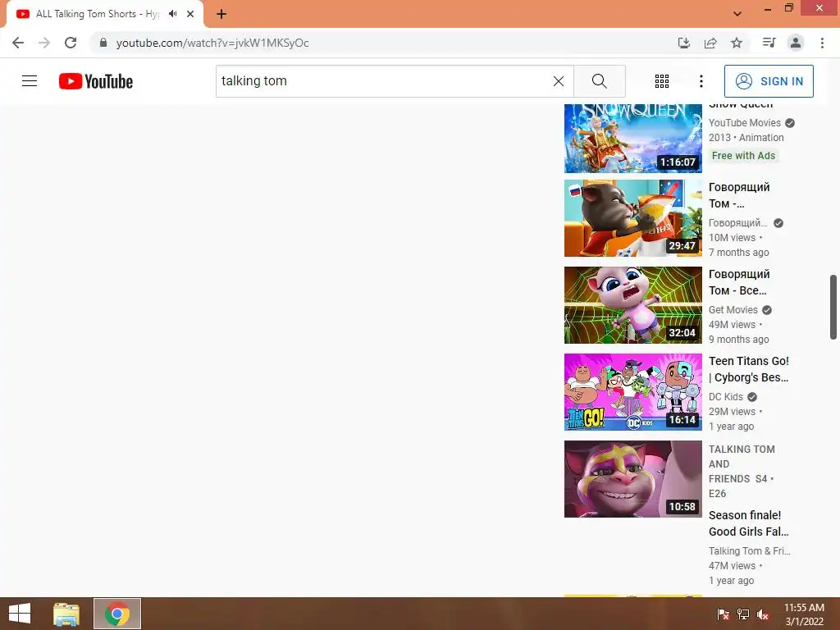Click the address bar URL

pyautogui.click(x=212, y=43)
